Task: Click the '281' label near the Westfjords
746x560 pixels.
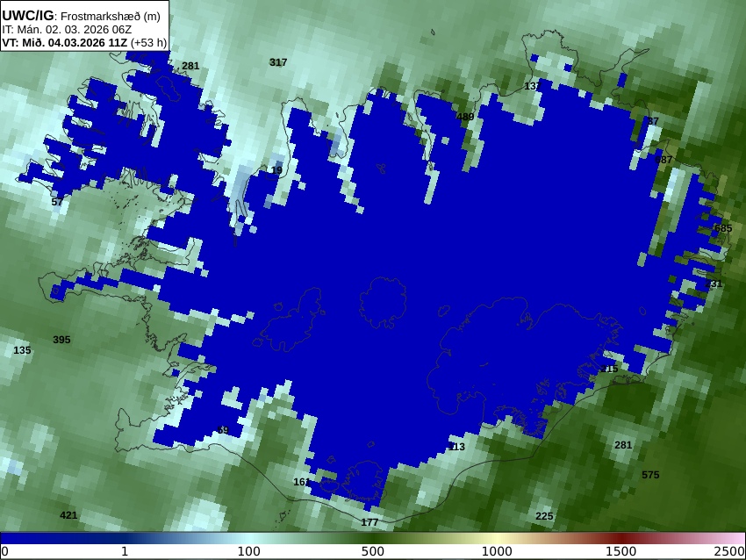Action: click(x=190, y=66)
